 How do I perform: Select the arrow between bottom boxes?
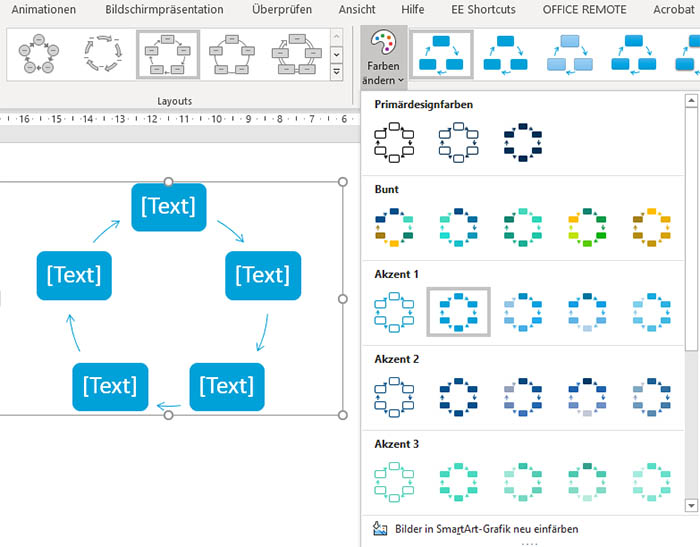(169, 406)
